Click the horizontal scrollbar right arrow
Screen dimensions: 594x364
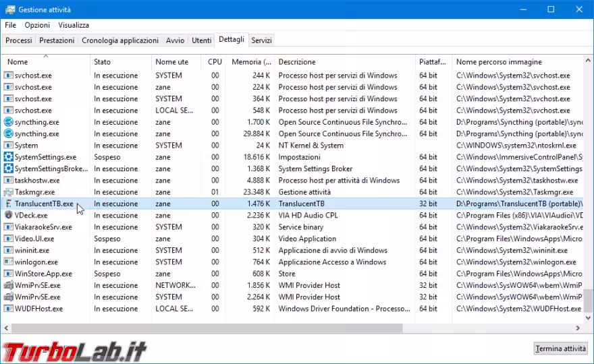(580, 328)
